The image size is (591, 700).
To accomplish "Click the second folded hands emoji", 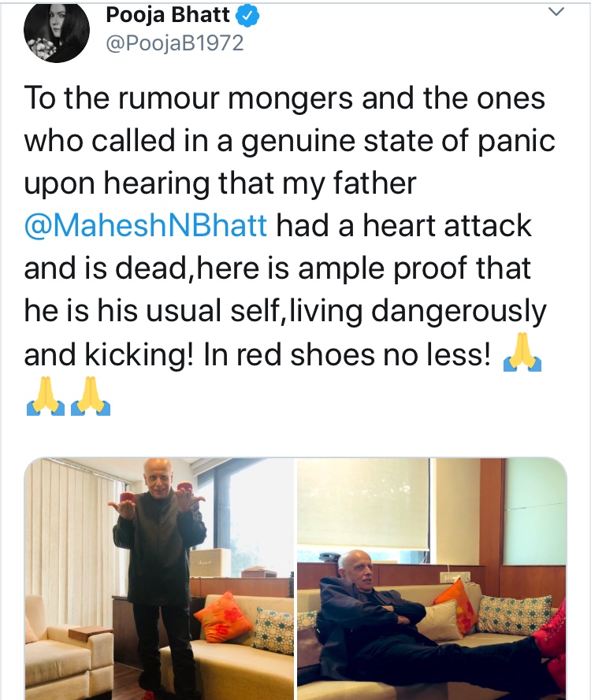I will [46, 396].
